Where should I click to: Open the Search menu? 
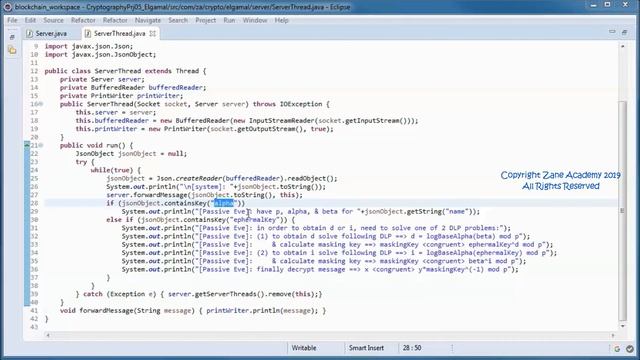(x=178, y=20)
